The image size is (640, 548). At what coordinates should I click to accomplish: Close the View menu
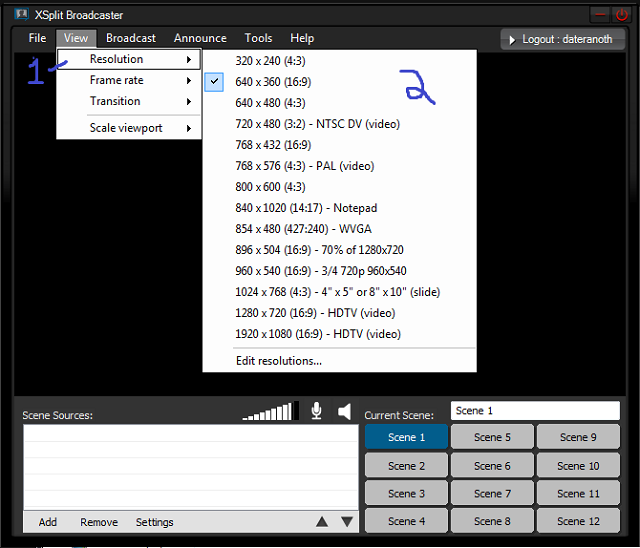[76, 38]
